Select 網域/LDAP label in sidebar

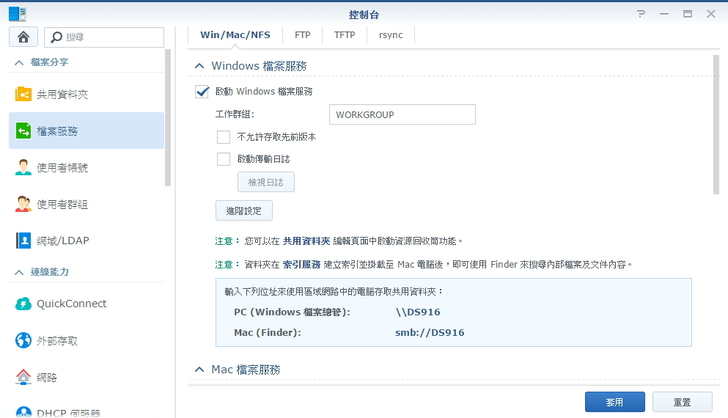[x=63, y=241]
